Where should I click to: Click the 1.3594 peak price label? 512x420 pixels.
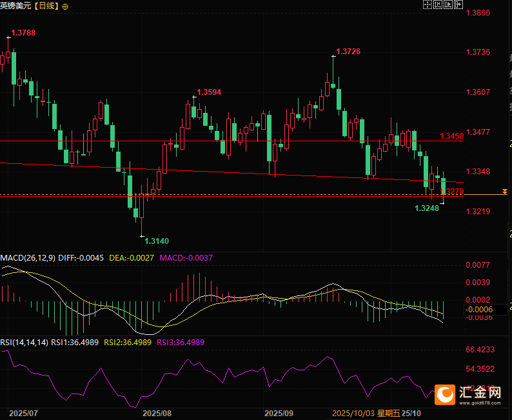coord(209,92)
